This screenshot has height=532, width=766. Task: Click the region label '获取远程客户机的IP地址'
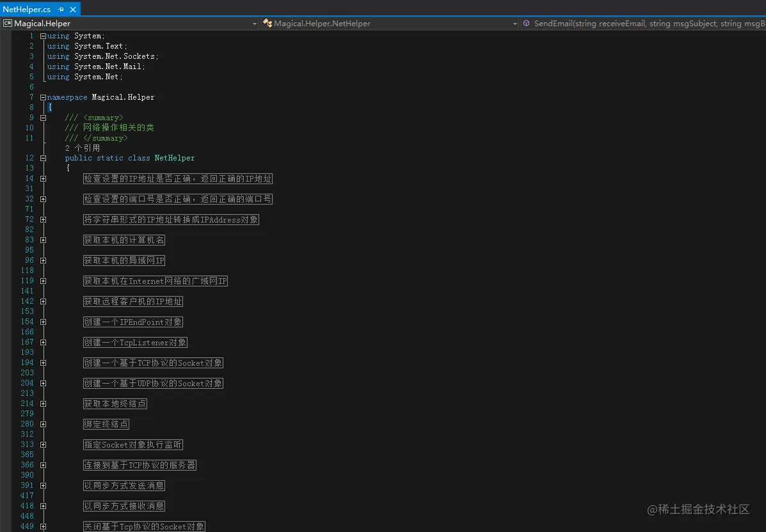tap(133, 302)
